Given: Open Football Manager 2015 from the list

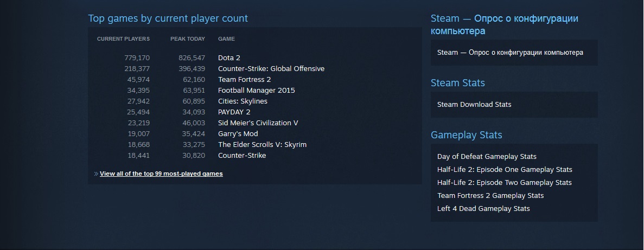Looking at the screenshot, I should click(x=257, y=91).
